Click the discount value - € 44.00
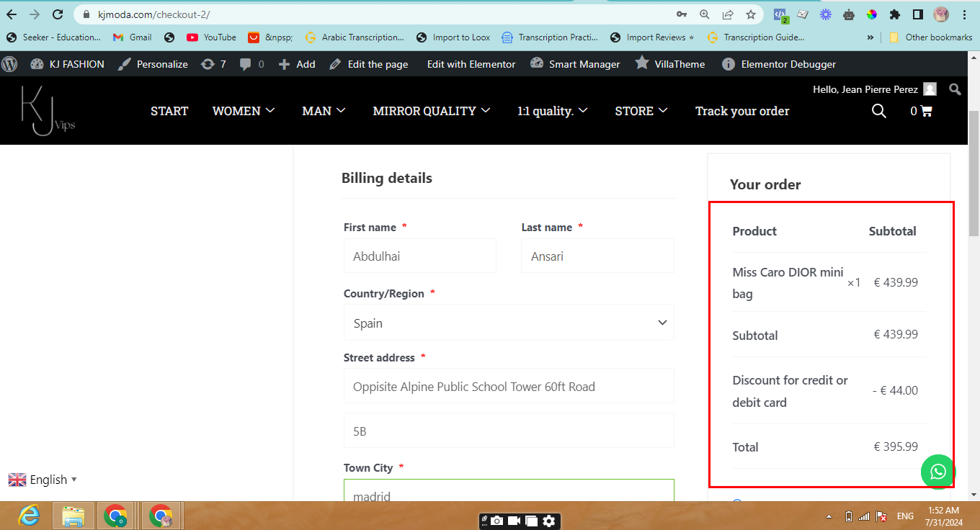Screen dimensions: 980x530 pos(895,390)
